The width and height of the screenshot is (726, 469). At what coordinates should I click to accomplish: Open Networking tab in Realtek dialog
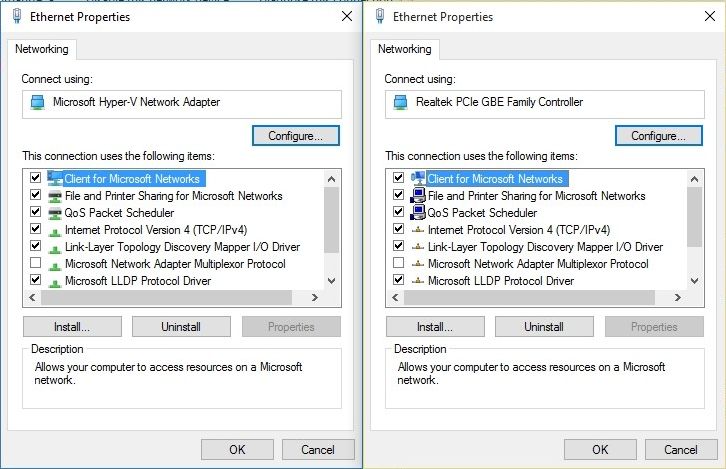click(x=405, y=49)
